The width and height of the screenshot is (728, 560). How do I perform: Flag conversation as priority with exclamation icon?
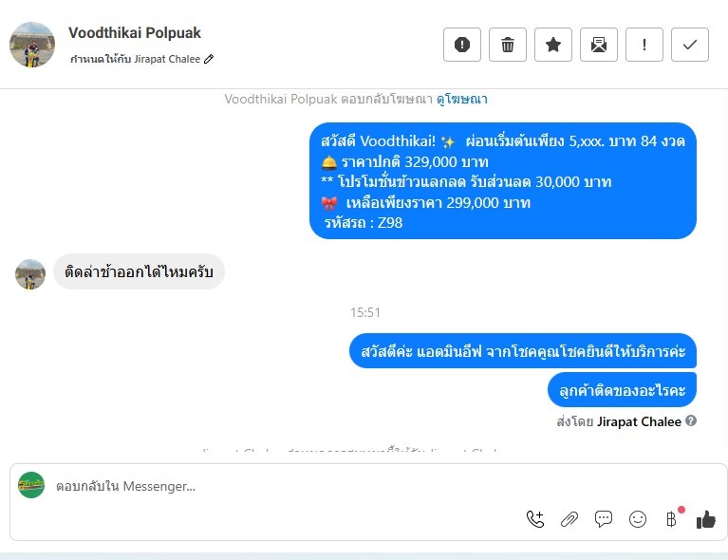(x=644, y=45)
